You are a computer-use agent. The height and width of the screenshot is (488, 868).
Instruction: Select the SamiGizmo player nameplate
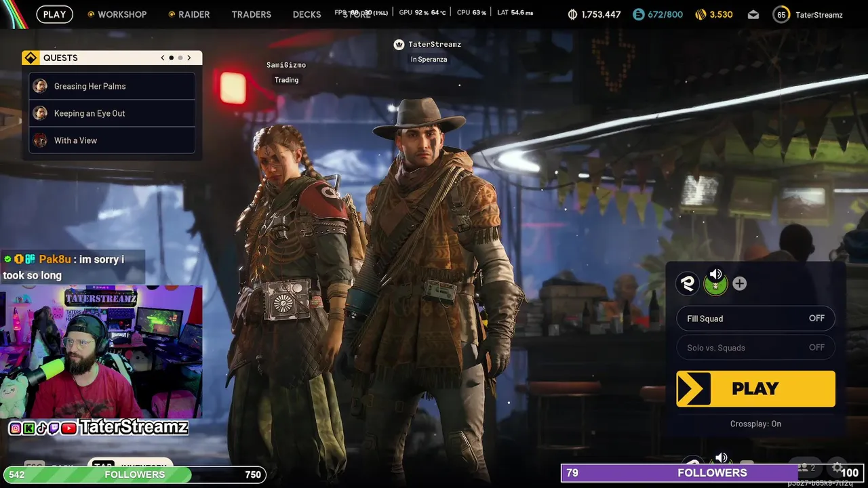(286, 65)
